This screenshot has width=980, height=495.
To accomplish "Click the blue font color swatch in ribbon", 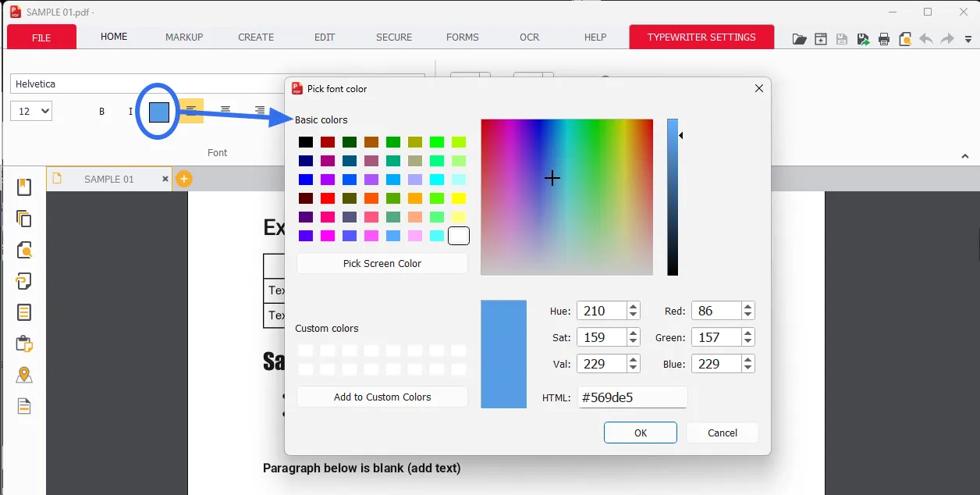I will (x=159, y=112).
